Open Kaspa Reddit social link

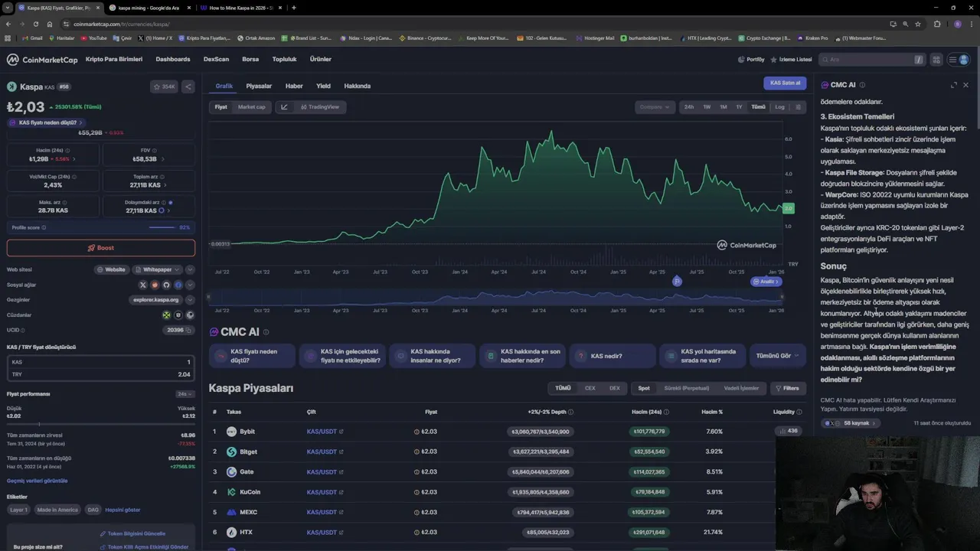(155, 285)
